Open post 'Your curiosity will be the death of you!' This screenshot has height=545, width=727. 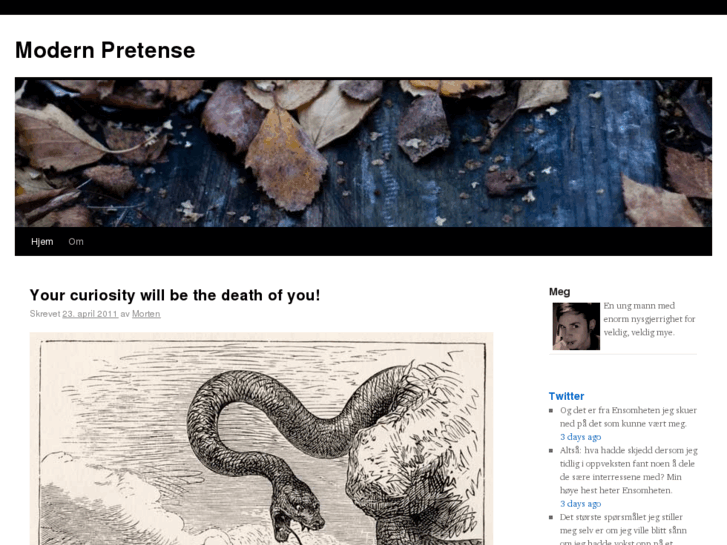[x=175, y=295]
